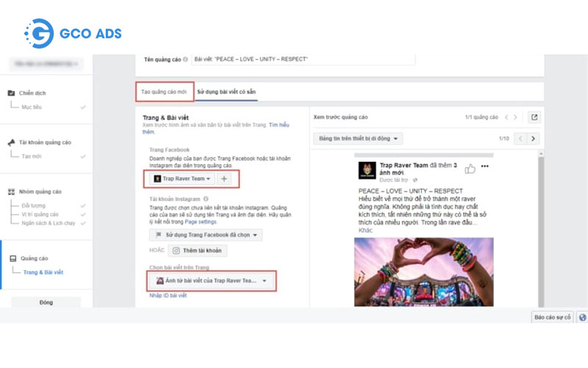Open ad preview in external window icon
Viewport: 588px width, 368px height.
(534, 117)
